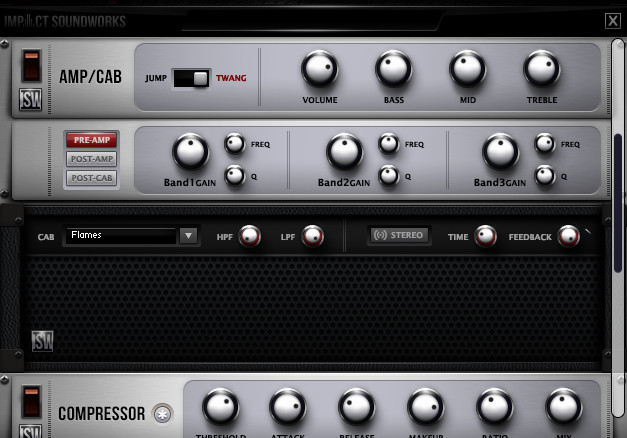
Task: Click the AMP/CAB Volume knob
Action: (x=319, y=68)
